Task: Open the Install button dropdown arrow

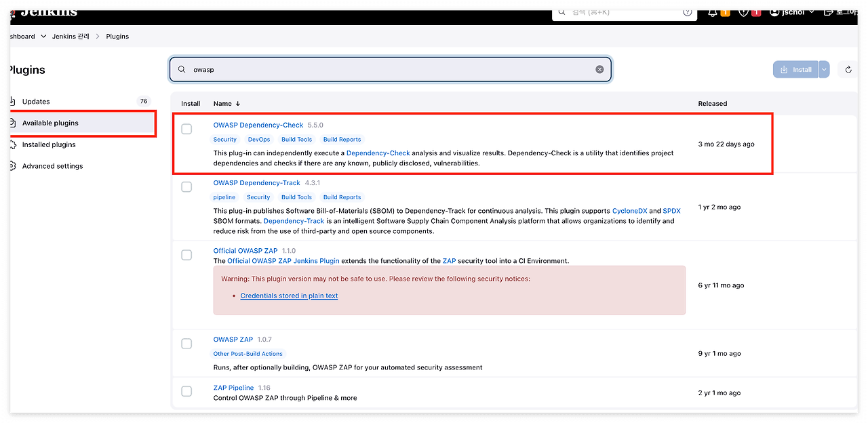Action: pyautogui.click(x=824, y=69)
